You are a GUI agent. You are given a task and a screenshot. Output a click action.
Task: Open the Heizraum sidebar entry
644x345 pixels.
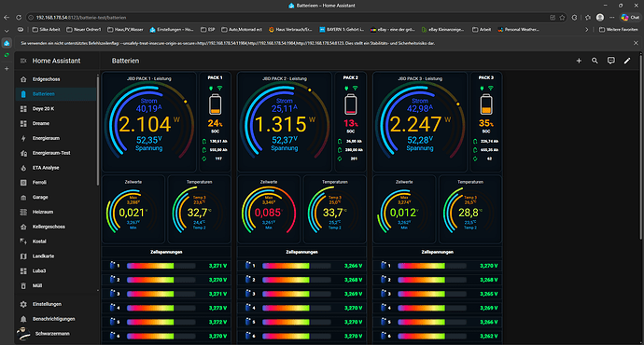click(56, 212)
